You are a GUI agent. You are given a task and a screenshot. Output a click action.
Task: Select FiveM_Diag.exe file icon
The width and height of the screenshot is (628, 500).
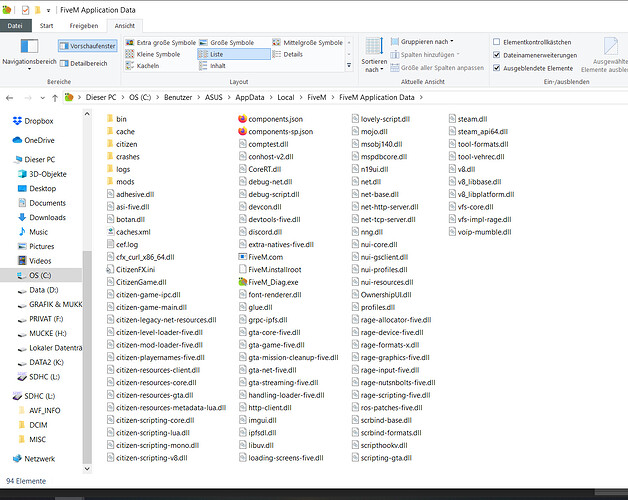(x=242, y=282)
